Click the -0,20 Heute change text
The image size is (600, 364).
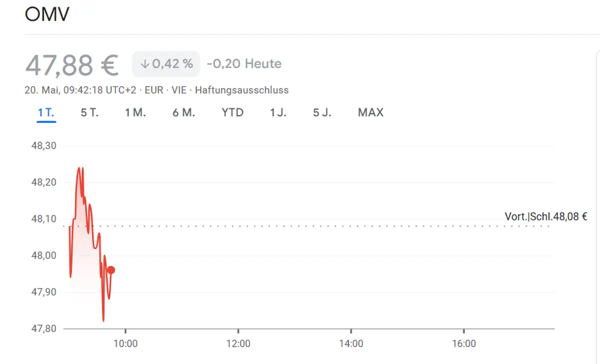coord(244,64)
